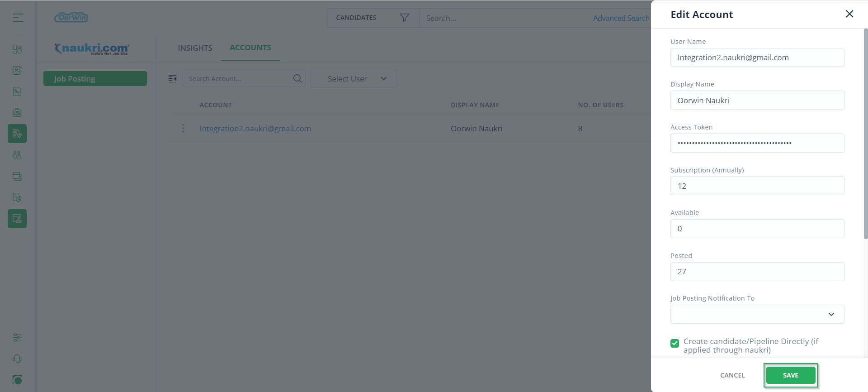The height and width of the screenshot is (392, 868).
Task: Open the people group sidebar icon
Action: coord(17,155)
